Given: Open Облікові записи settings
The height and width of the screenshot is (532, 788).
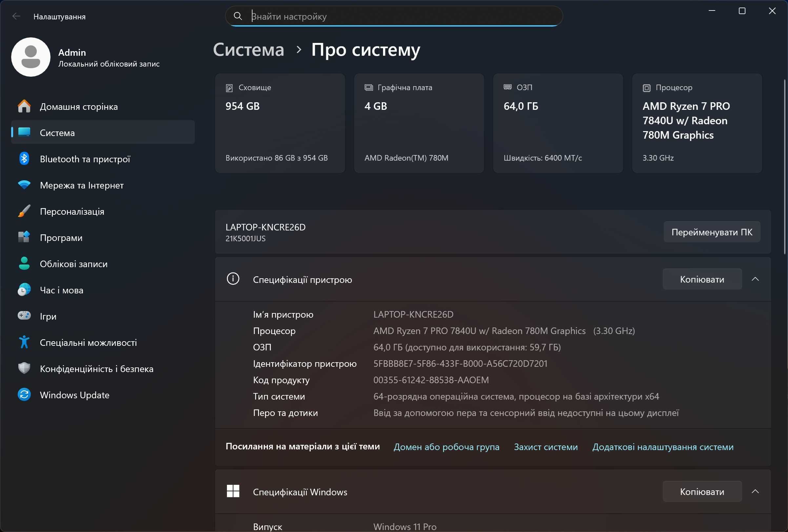Looking at the screenshot, I should coord(103,264).
